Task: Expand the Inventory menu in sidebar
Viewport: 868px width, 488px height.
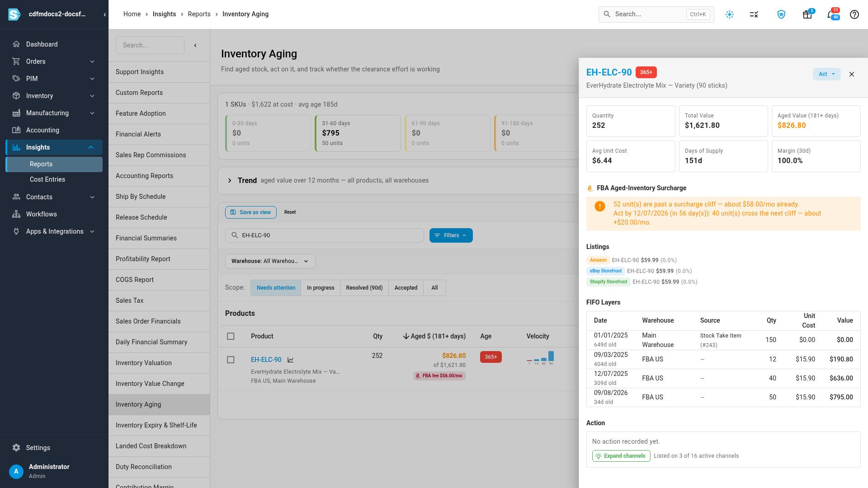Action: [x=54, y=96]
